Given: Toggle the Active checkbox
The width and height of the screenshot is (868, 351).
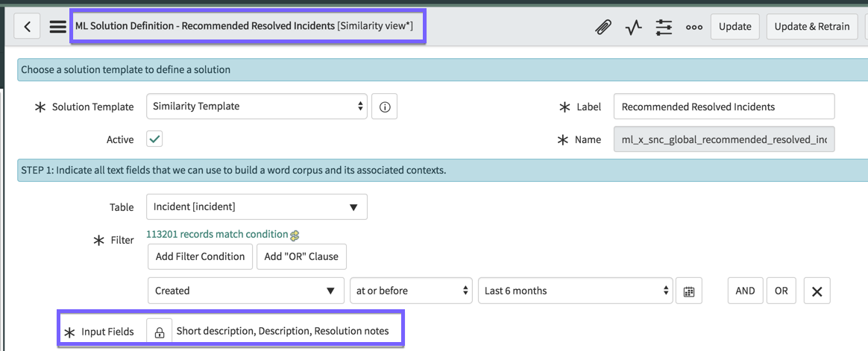Looking at the screenshot, I should (154, 139).
